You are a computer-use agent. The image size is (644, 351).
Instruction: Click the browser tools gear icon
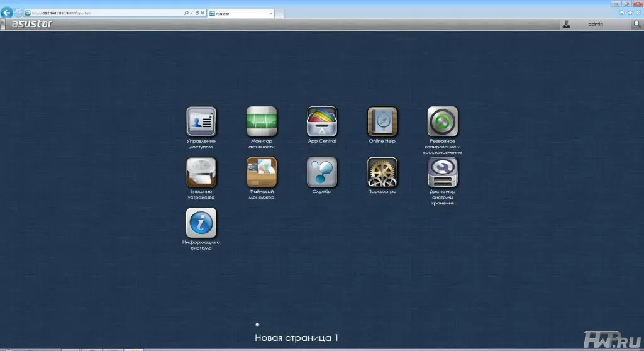[x=638, y=13]
